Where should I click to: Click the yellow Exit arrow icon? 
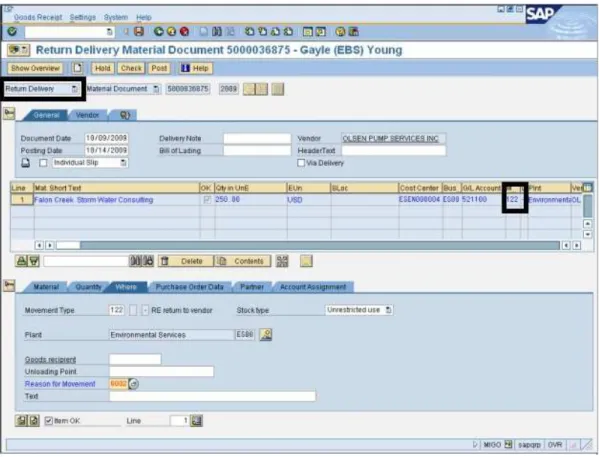[x=171, y=31]
